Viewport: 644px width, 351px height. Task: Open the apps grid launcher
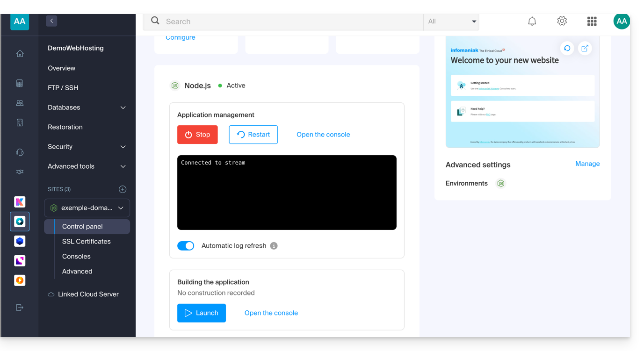coord(592,21)
